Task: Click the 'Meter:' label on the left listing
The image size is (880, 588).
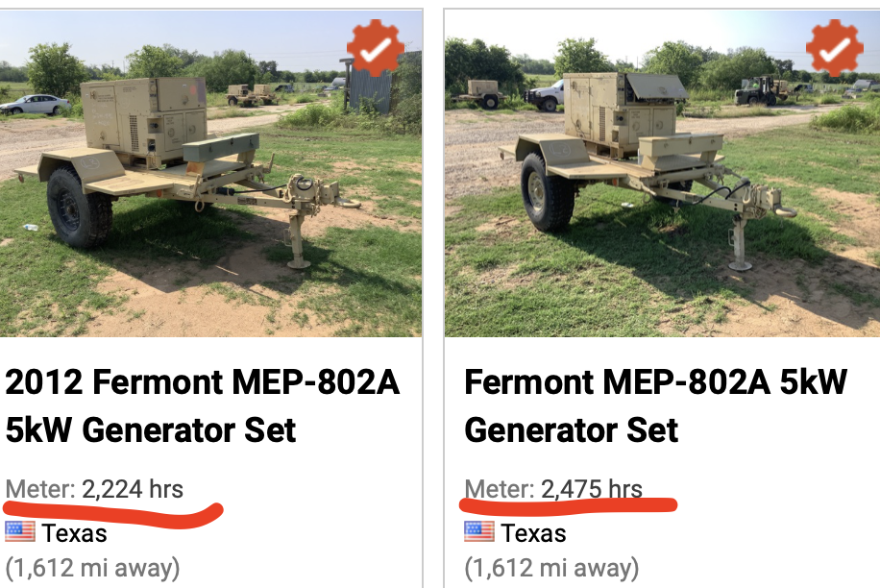Action: 40,489
